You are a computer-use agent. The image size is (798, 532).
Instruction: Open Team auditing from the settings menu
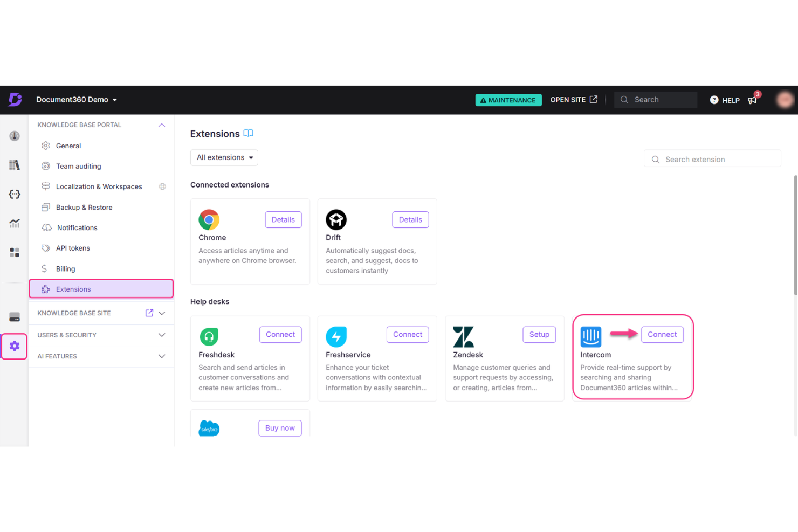pos(78,166)
